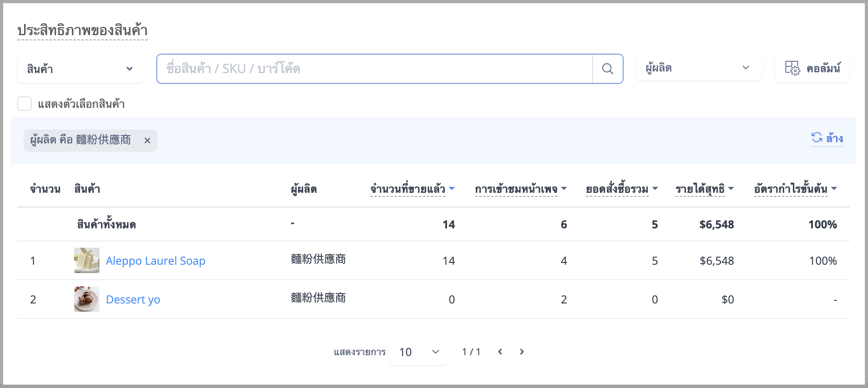Image resolution: width=868 pixels, height=388 pixels.
Task: Open the คอลัมน์ column settings
Action: [x=812, y=68]
